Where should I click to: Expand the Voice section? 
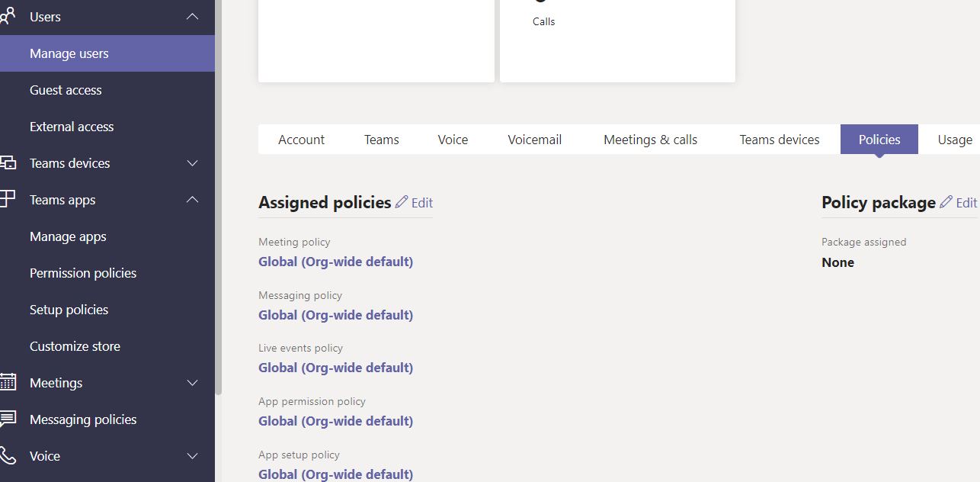(x=192, y=456)
